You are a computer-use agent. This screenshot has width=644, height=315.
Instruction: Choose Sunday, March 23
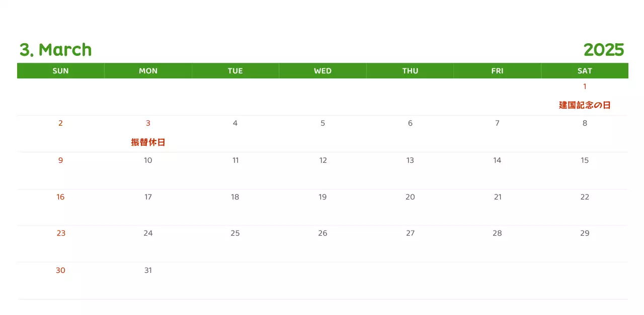click(x=60, y=233)
